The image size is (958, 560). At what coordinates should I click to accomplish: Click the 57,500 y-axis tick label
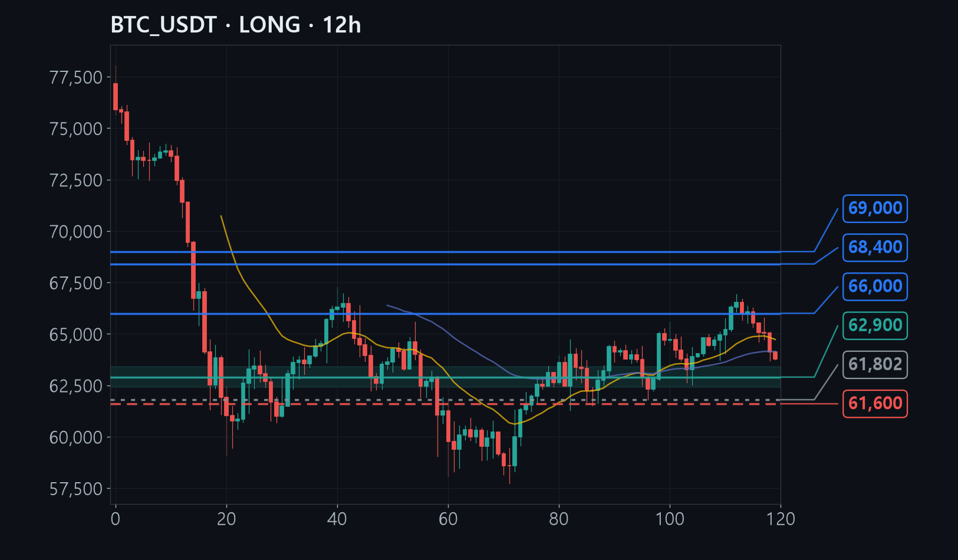(x=76, y=489)
